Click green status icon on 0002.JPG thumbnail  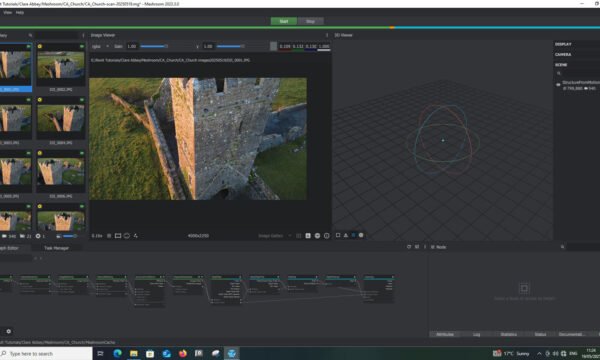82,46
